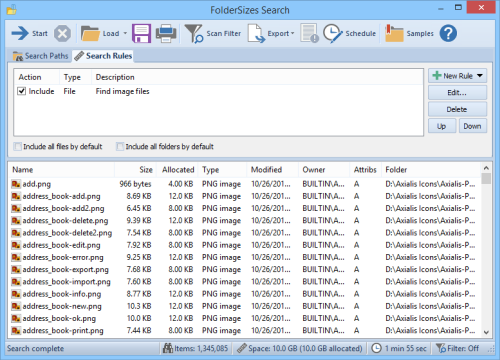The height and width of the screenshot is (360, 500).
Task: Click the Search complete status text
Action: [35, 348]
